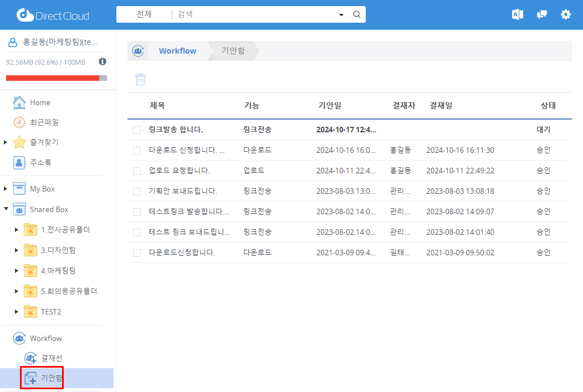Viewport: 583px width, 392px height.
Task: Check the box for 링크발송 합니다.
Action: pos(137,130)
